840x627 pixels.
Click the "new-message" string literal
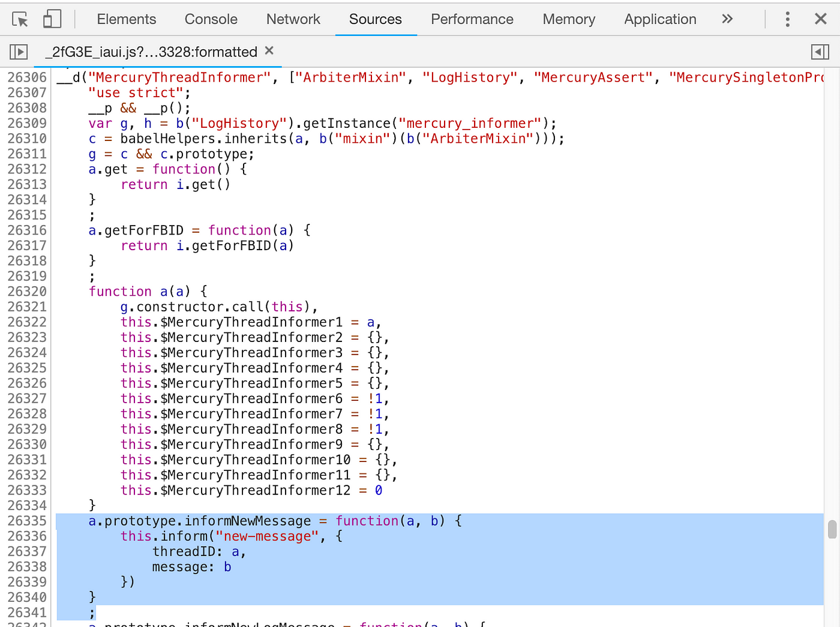[x=267, y=536]
